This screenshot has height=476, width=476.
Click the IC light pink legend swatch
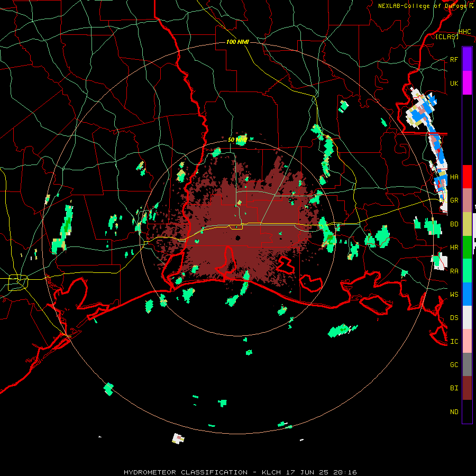467,341
